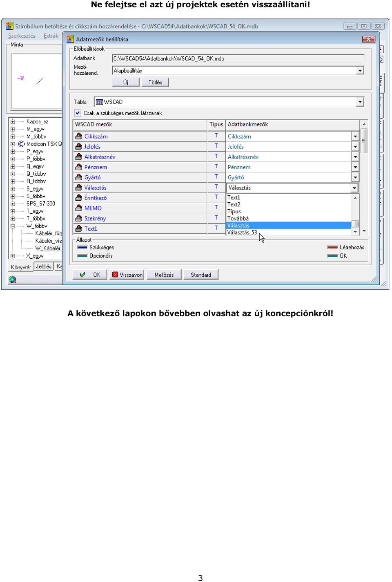Image resolution: width=392 pixels, height=582 pixels.
Task: Click the red Létrehozás status color swatch
Action: tap(332, 247)
